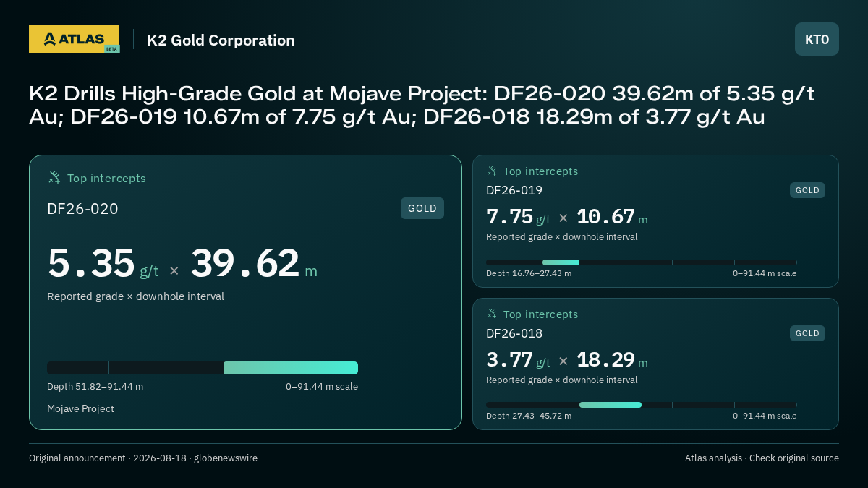Select the GOLD tag on the DF26-019 card

tap(807, 190)
